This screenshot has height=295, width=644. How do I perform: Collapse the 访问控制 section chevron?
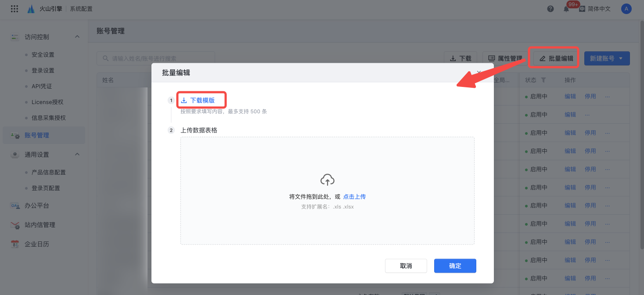pyautogui.click(x=77, y=37)
